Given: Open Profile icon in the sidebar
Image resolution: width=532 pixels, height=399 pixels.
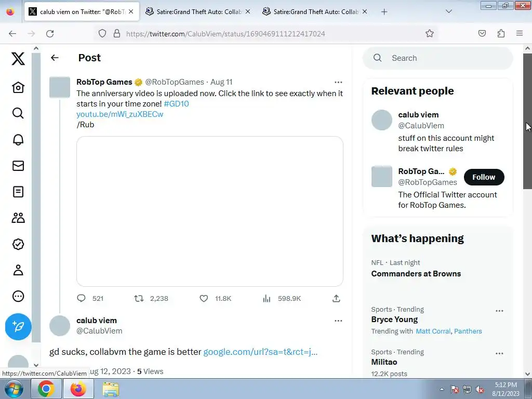Looking at the screenshot, I should click(18, 270).
